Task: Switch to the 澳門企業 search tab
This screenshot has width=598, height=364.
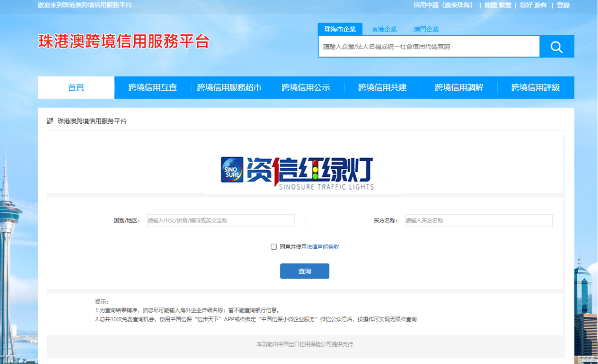Action: (x=426, y=29)
